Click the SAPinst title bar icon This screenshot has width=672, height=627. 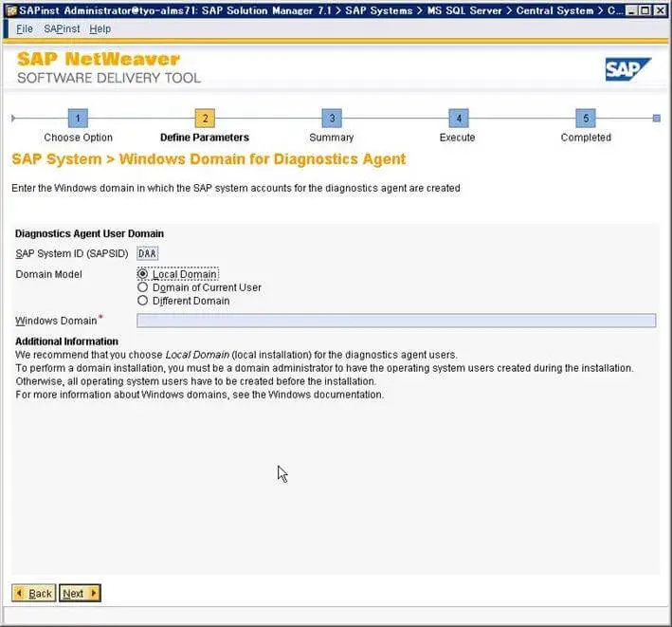[x=12, y=10]
